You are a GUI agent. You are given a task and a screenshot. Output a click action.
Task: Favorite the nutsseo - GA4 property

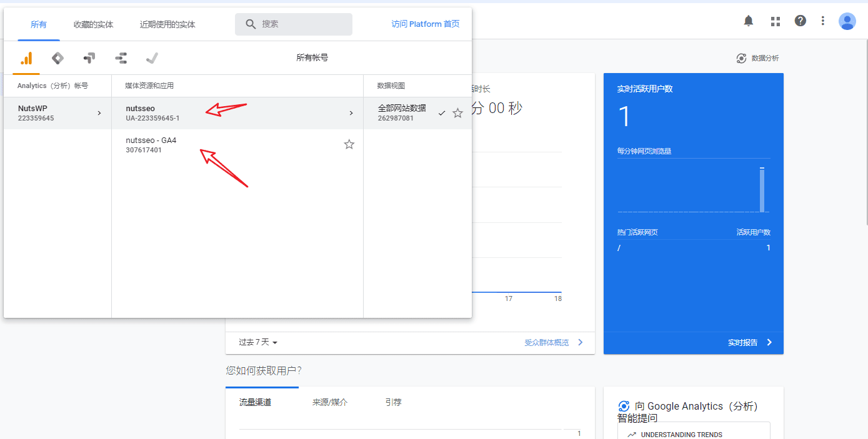(x=349, y=144)
